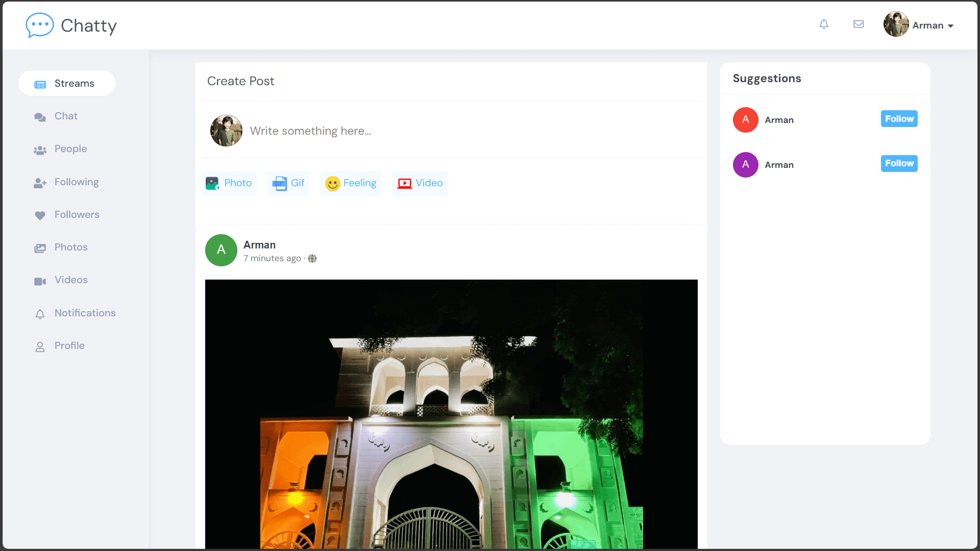Add a Gif to the post
Image resolution: width=980 pixels, height=551 pixels.
click(x=288, y=183)
